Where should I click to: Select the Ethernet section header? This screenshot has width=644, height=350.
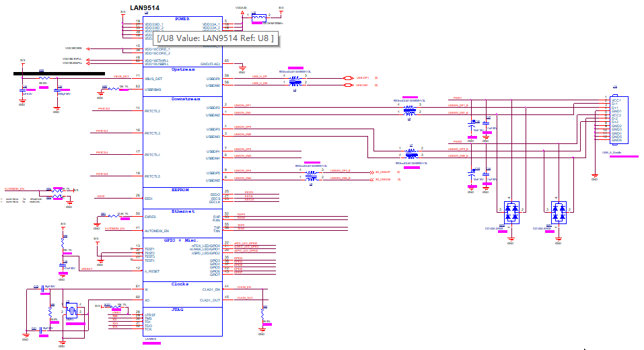coord(183,211)
